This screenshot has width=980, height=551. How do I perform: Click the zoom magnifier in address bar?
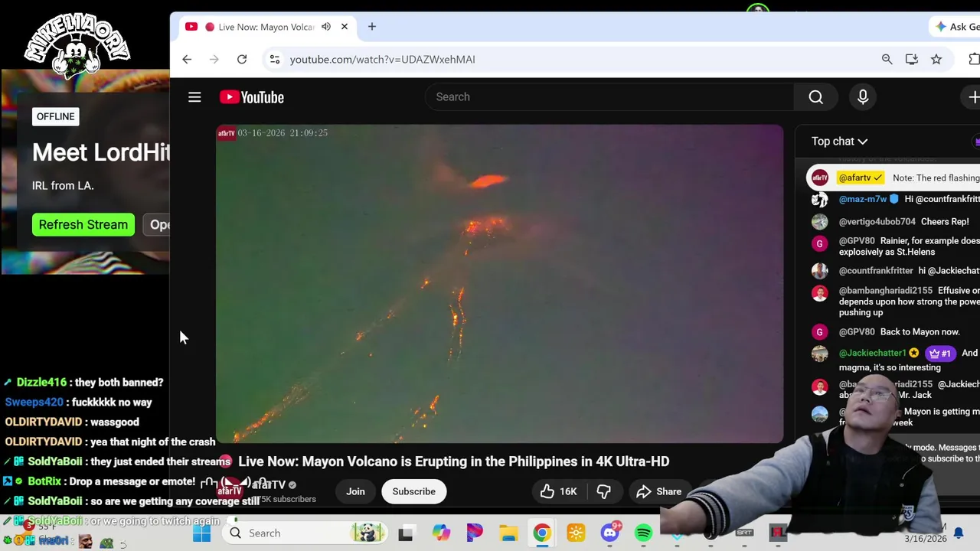887,59
